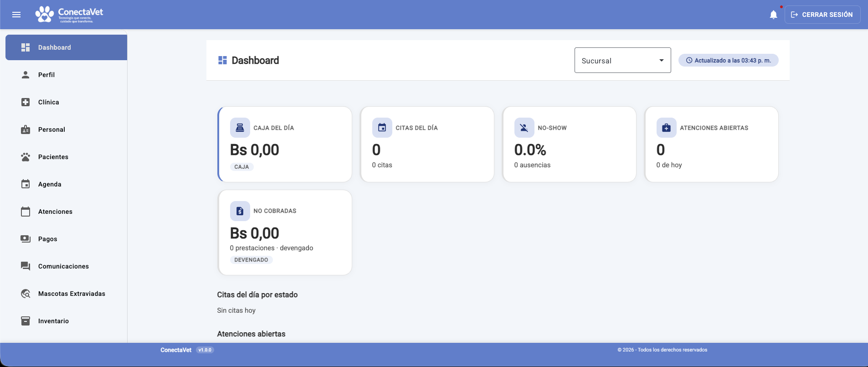Click the Agenda calendar icon
This screenshot has height=367, width=868.
(26, 184)
